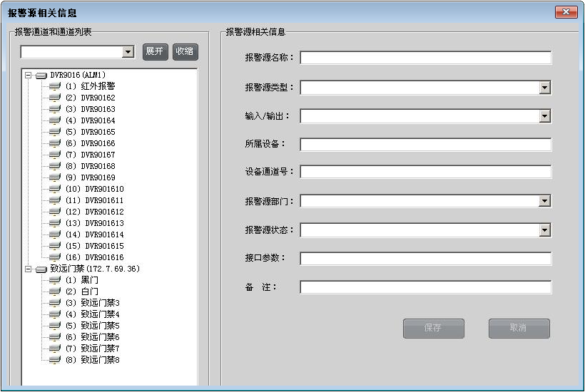Select DVR901616 in the channel tree
This screenshot has width=585, height=392.
click(104, 257)
